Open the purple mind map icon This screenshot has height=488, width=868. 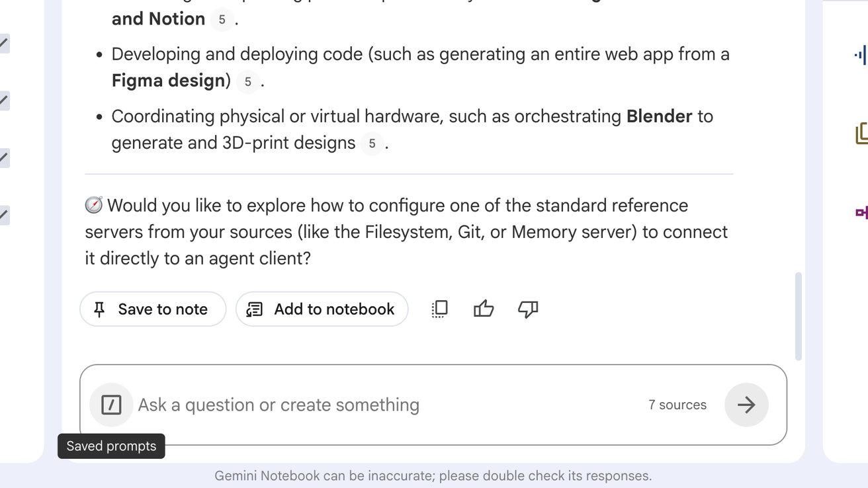[x=861, y=212]
